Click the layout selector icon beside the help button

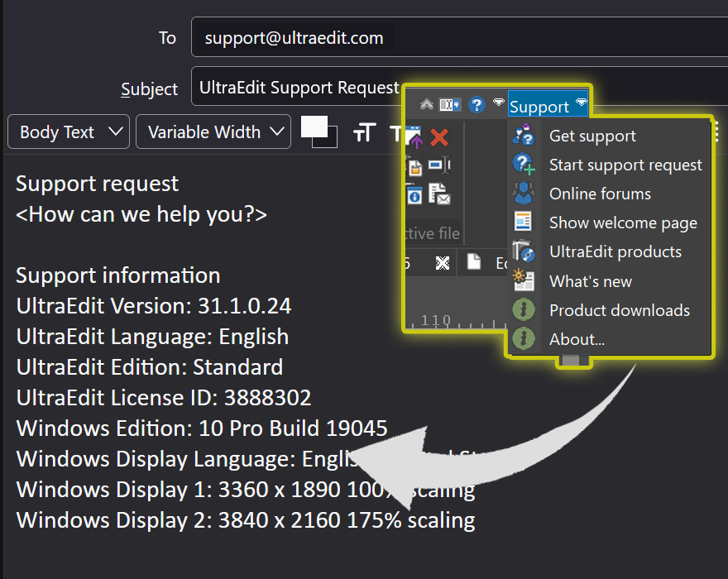pyautogui.click(x=449, y=104)
